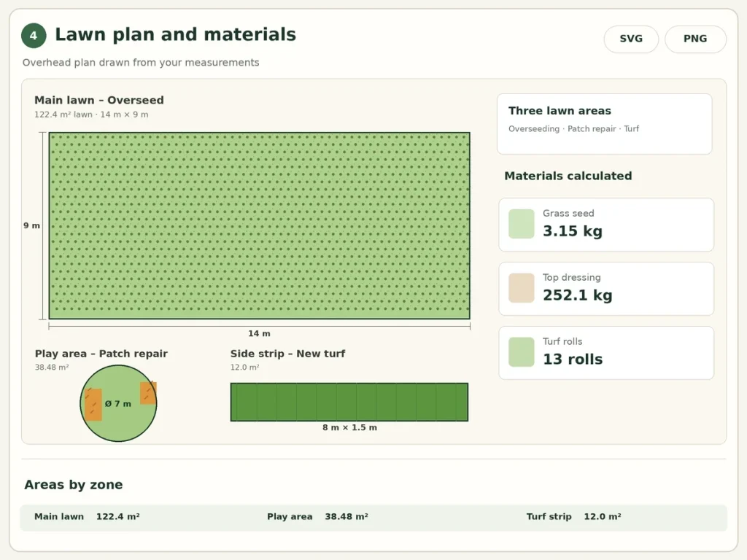Click the '9 m' height dimension label
This screenshot has height=560, width=747.
click(x=31, y=226)
